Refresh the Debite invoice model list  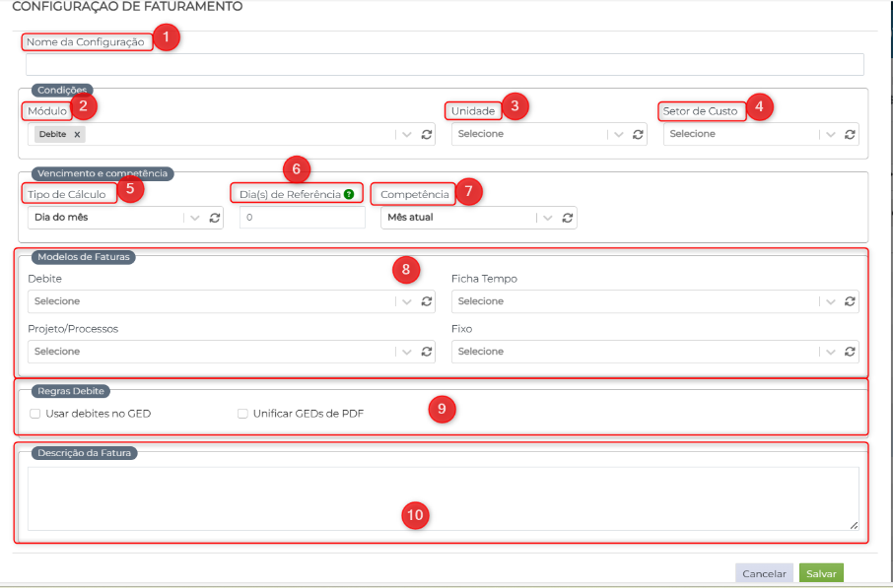[x=427, y=301]
